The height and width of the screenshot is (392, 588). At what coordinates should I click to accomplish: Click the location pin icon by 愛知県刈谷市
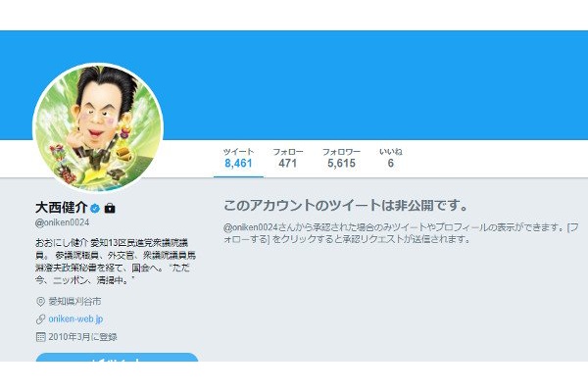40,302
